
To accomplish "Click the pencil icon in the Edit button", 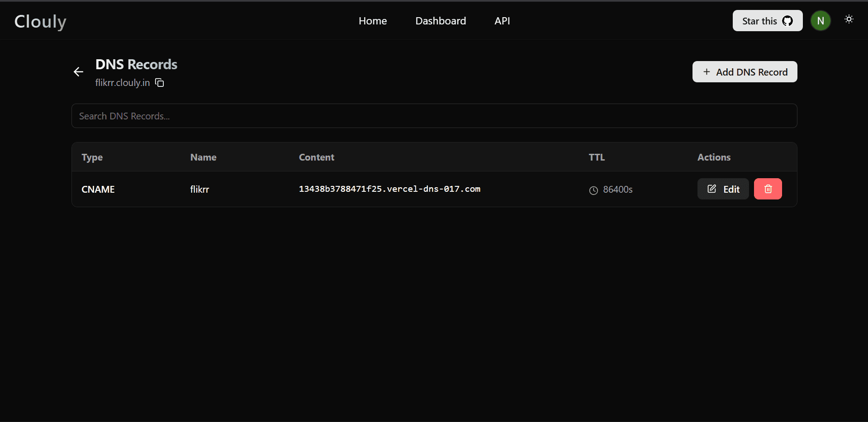I will pos(711,189).
